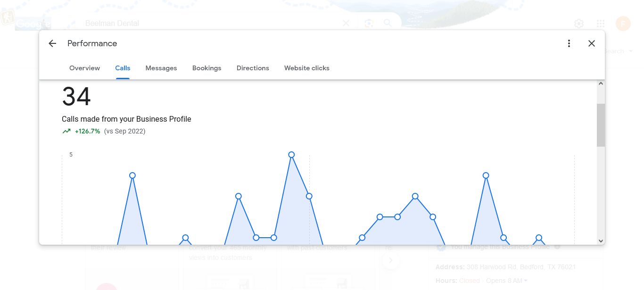Viewport: 644px width, 290px height.
Task: View the Directions tab
Action: coord(253,68)
